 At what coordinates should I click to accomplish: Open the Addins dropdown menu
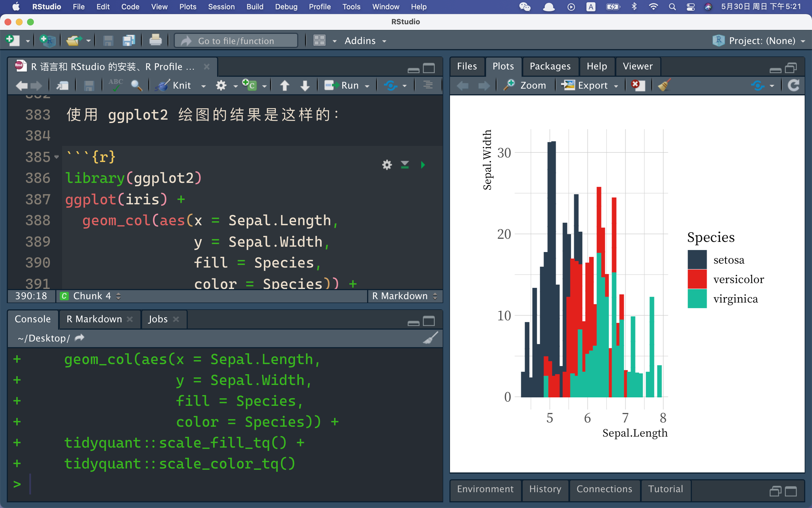pos(365,41)
